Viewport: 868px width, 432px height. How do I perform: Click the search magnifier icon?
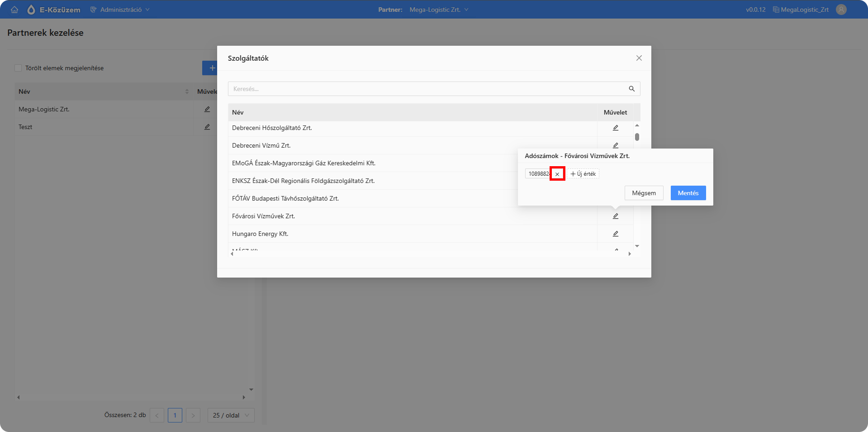[x=632, y=89]
